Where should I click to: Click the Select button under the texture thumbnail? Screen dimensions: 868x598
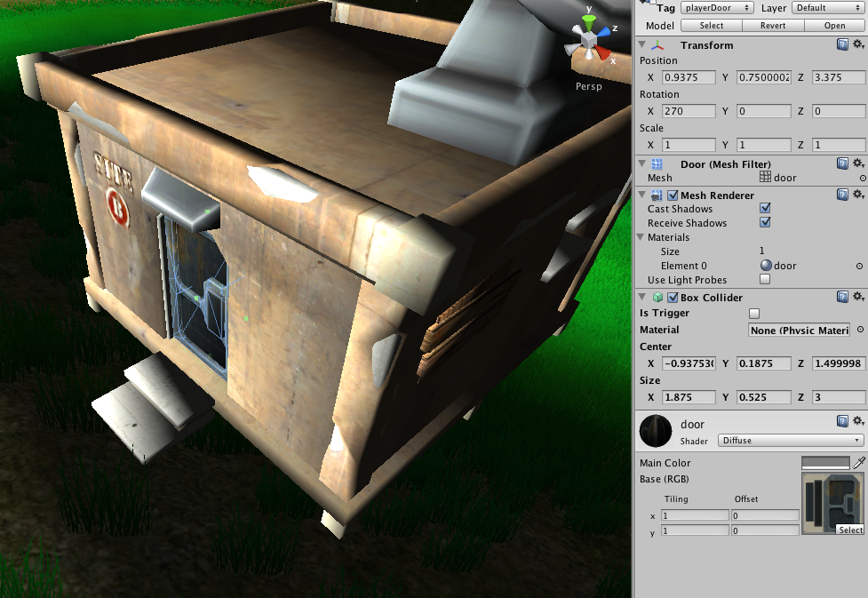pyautogui.click(x=850, y=530)
